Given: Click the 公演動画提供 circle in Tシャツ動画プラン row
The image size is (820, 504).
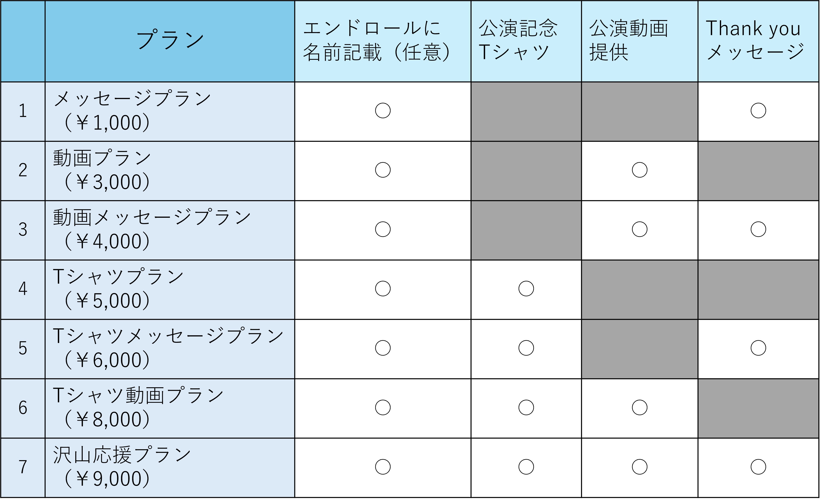Looking at the screenshot, I should tap(639, 407).
